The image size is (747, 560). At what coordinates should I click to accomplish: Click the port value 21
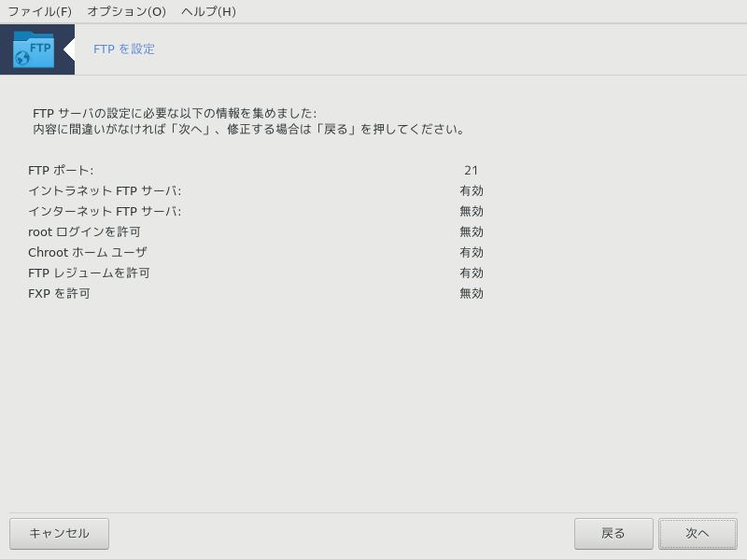pos(472,171)
